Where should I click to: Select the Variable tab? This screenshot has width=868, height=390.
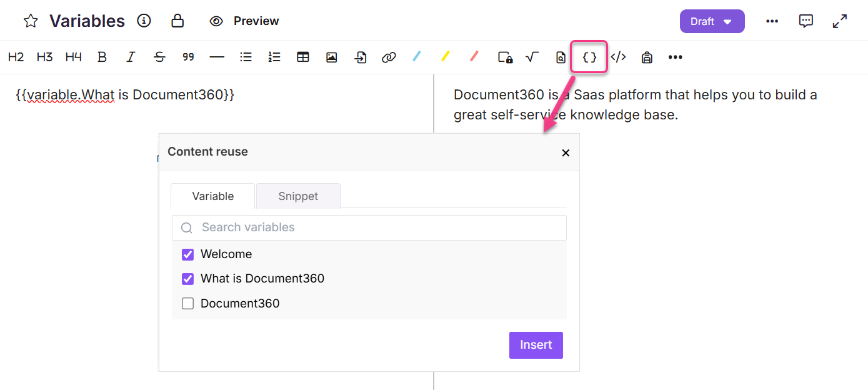pos(212,196)
